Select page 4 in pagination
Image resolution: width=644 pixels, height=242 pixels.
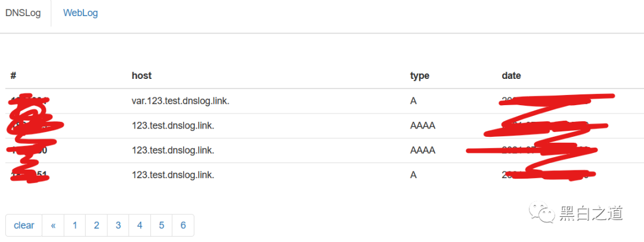click(x=140, y=225)
